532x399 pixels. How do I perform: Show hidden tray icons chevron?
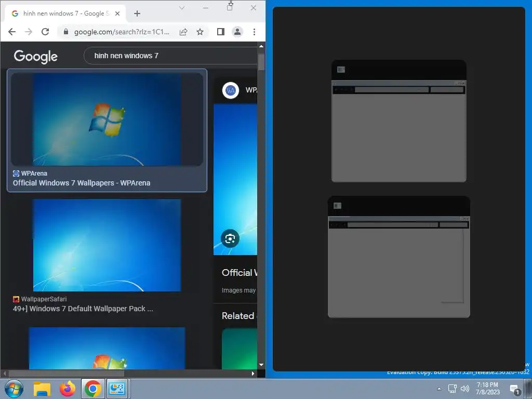pyautogui.click(x=439, y=389)
